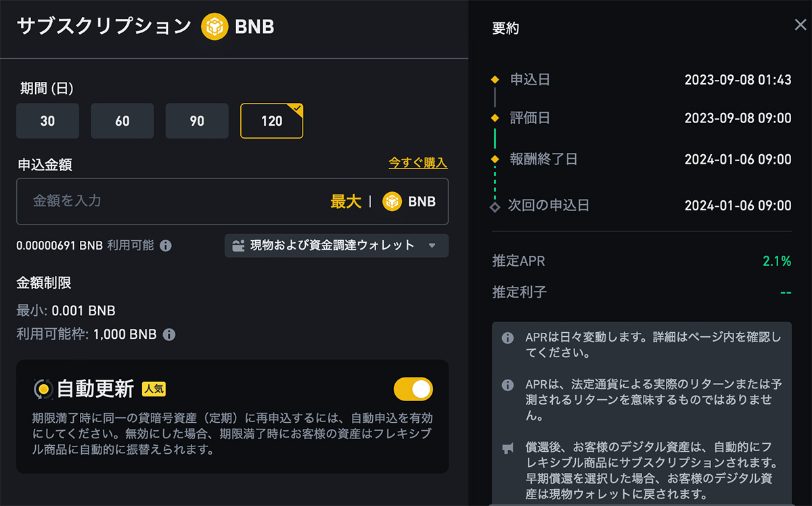The height and width of the screenshot is (506, 812).
Task: Click BNB coin icon inside amount field
Action: (x=392, y=202)
